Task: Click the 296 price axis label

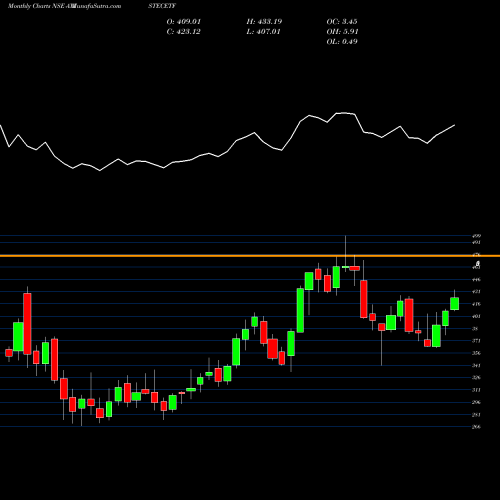Action: [x=476, y=402]
